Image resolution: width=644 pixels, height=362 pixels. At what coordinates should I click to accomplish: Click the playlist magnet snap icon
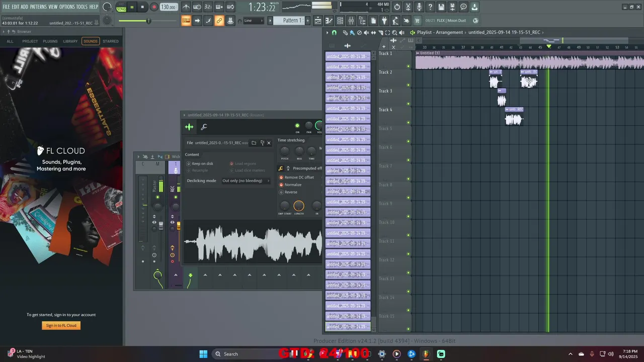point(334,32)
